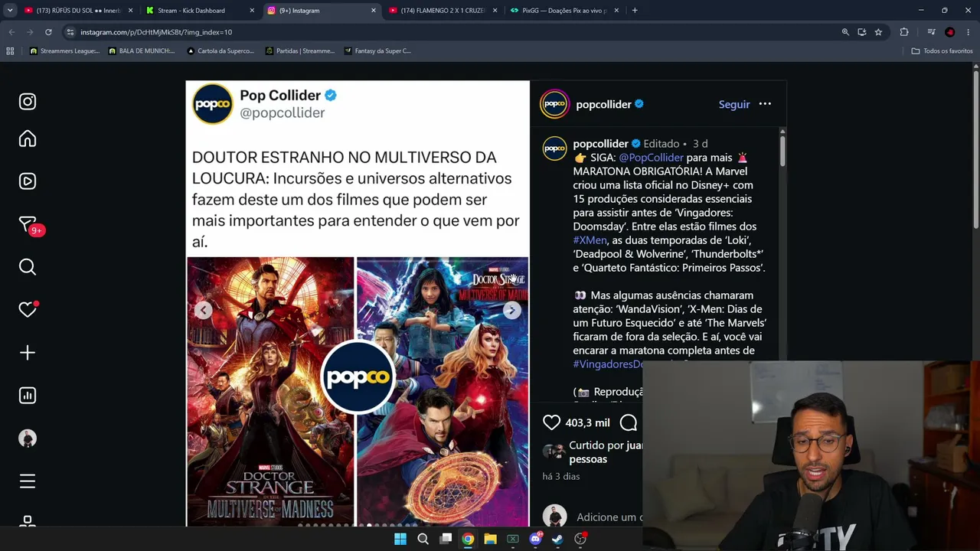Open the popcollider avatar in the post header
The width and height of the screenshot is (980, 551).
554,104
